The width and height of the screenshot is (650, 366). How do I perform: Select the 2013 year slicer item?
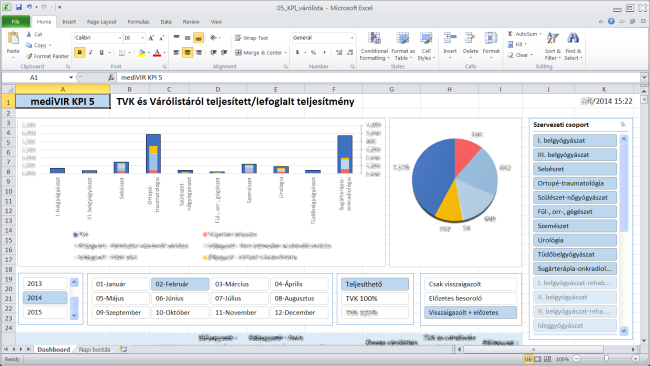pos(45,284)
